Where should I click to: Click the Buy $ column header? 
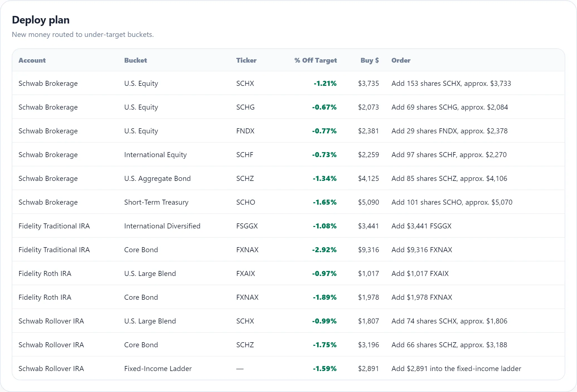pyautogui.click(x=370, y=60)
